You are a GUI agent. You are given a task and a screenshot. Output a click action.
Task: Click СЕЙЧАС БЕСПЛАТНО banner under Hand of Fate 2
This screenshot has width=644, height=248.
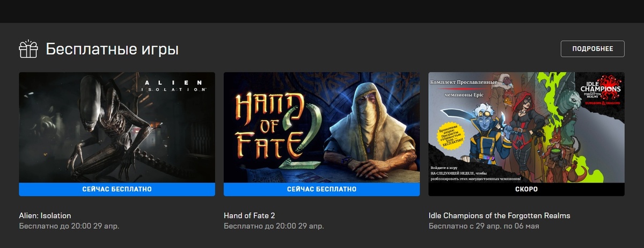pos(321,189)
